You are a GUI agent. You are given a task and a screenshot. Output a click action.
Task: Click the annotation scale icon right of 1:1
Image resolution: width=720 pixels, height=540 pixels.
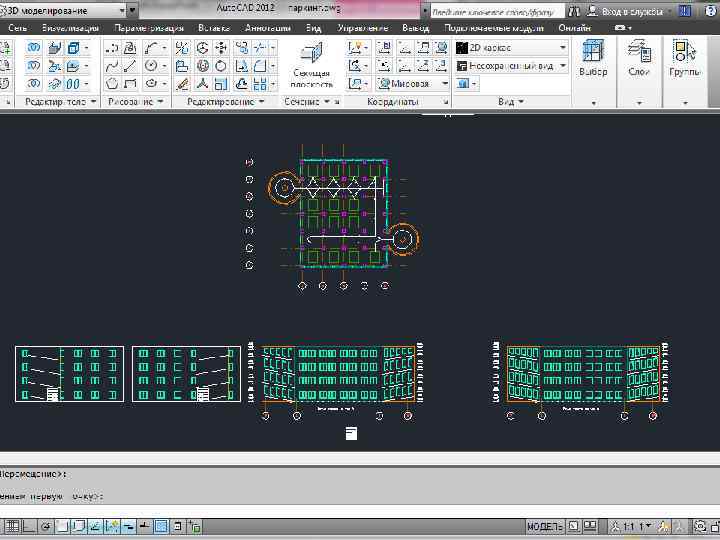click(x=661, y=526)
